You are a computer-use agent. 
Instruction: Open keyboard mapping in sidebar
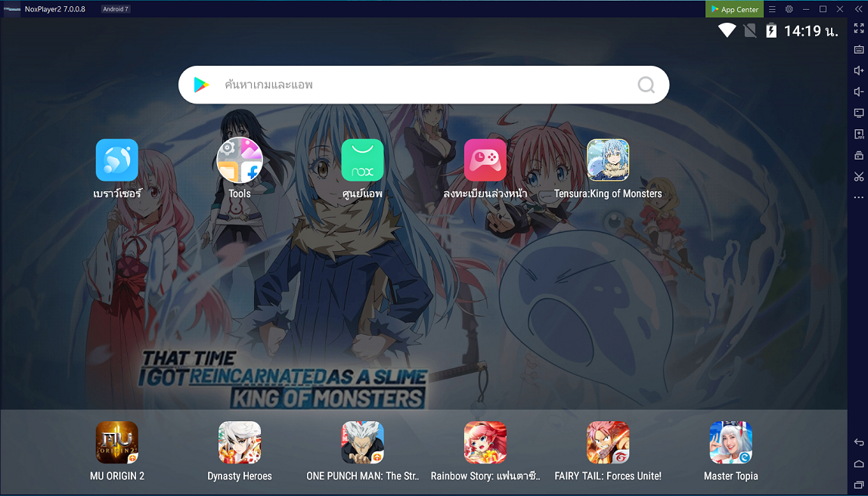tap(859, 49)
